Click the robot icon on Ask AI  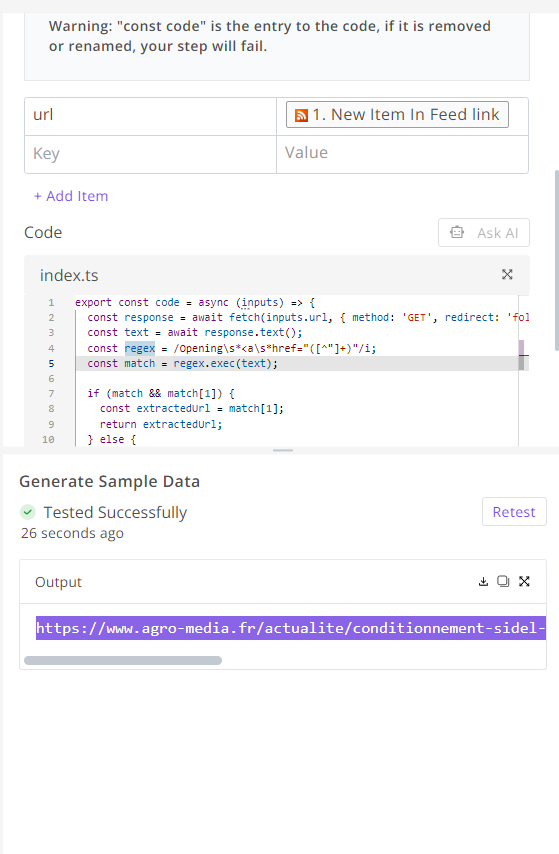457,233
